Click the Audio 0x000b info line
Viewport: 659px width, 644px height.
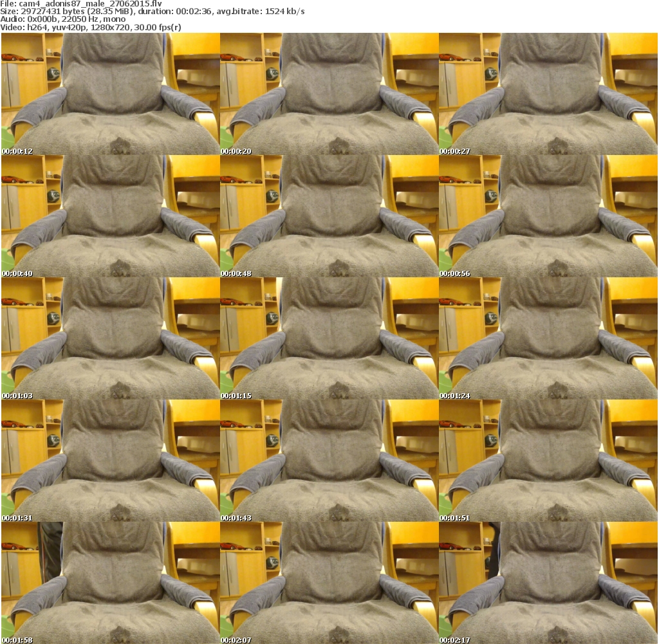tap(63, 19)
